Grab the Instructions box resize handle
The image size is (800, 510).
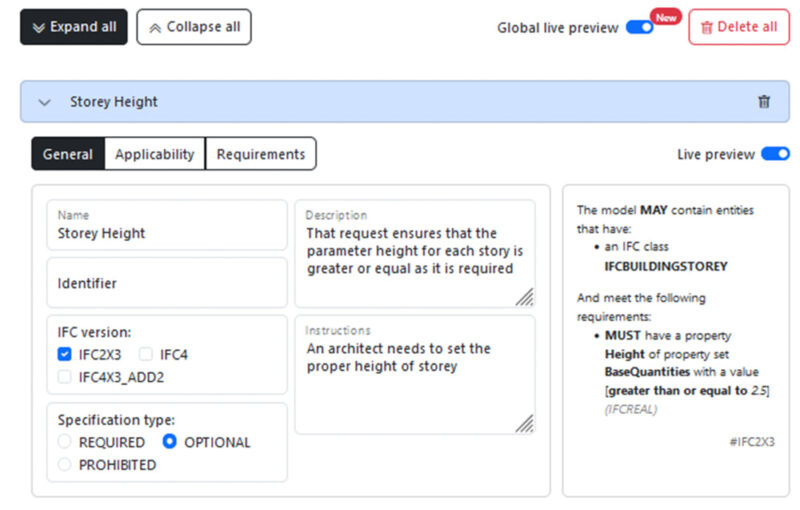(525, 424)
